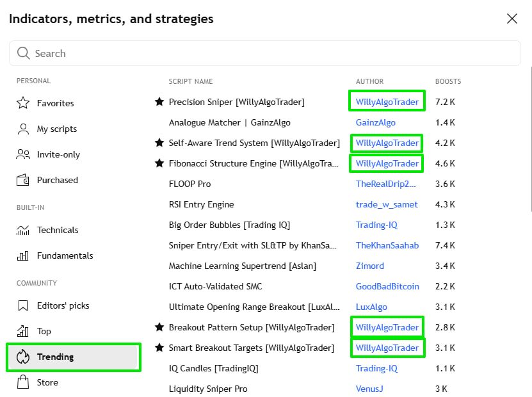Screen dimensions: 532x397
Task: Click the Purchased wallet icon
Action: click(23, 180)
